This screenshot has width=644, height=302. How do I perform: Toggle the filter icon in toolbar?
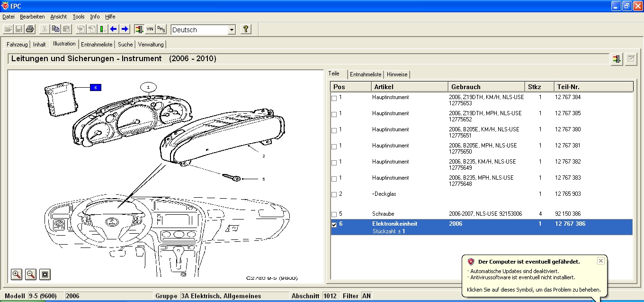point(139,29)
